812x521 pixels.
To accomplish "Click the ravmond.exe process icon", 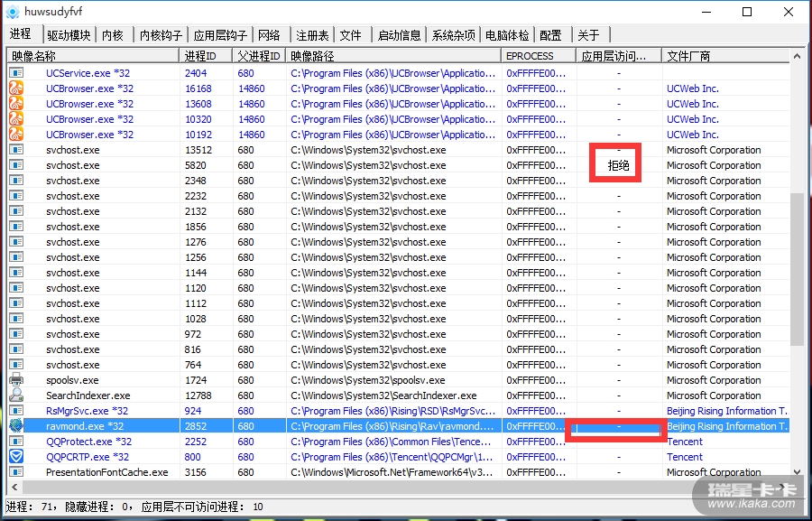I will 16,426.
